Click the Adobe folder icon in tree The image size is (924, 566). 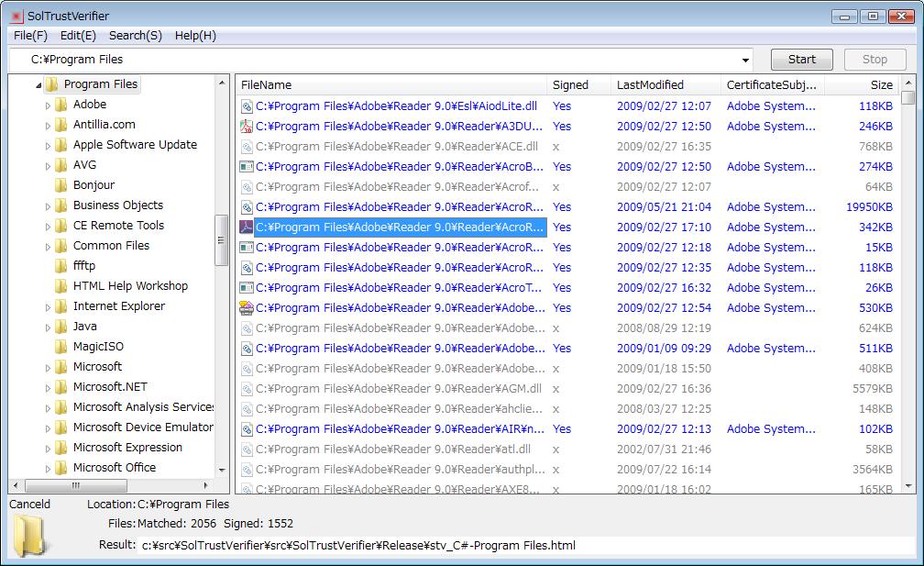click(x=60, y=105)
